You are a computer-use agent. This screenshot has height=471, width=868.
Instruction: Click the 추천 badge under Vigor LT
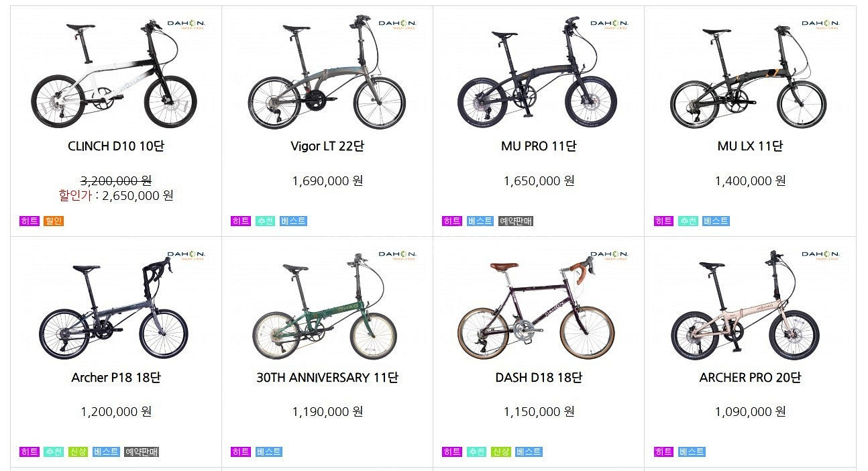(x=265, y=221)
